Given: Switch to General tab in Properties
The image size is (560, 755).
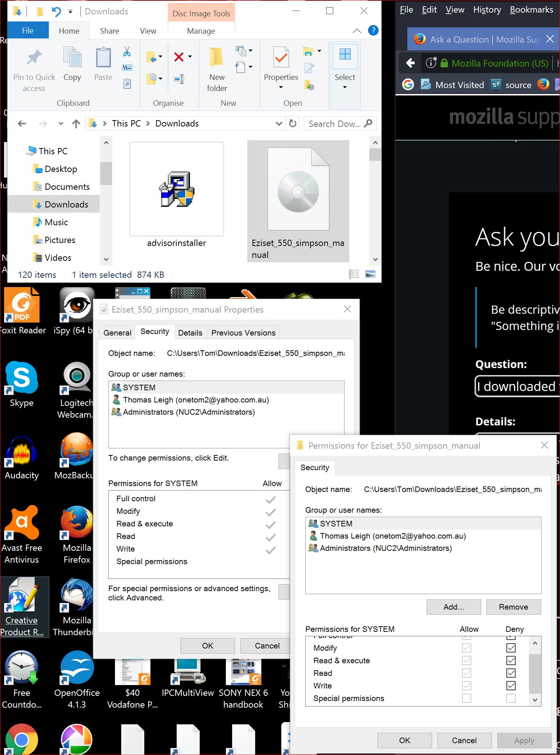Looking at the screenshot, I should 117,333.
